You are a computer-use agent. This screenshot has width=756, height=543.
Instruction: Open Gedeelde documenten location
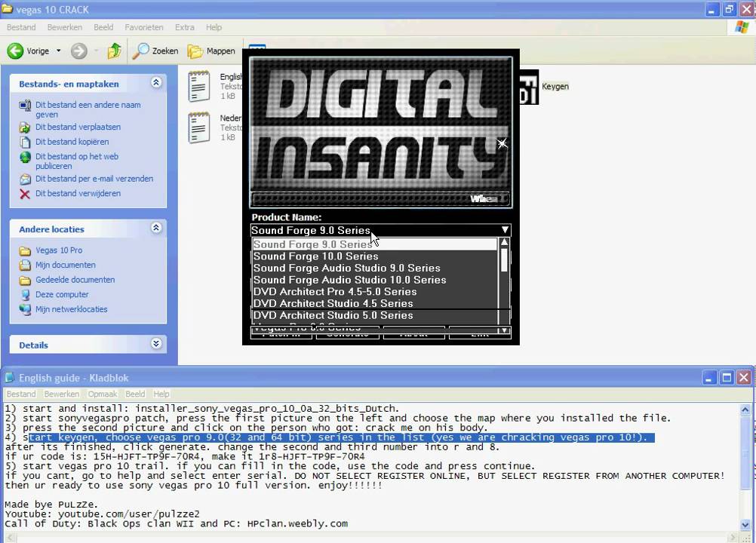pos(75,280)
